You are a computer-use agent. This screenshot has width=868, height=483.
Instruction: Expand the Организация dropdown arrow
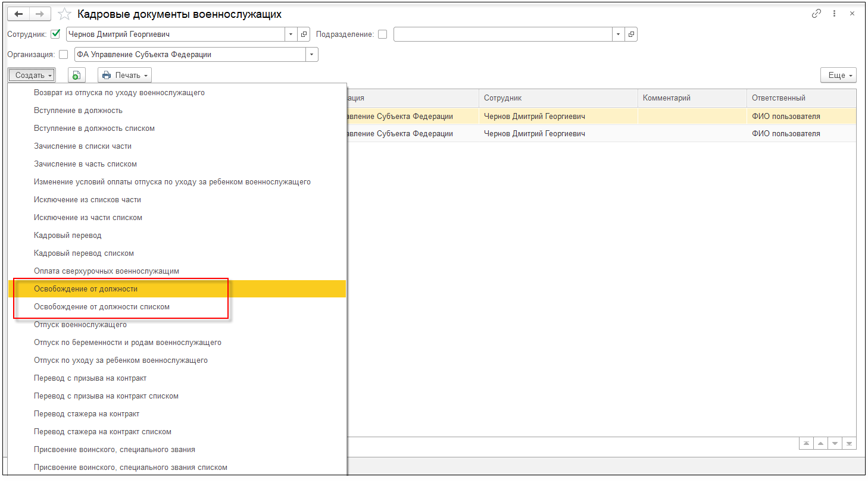(x=312, y=55)
